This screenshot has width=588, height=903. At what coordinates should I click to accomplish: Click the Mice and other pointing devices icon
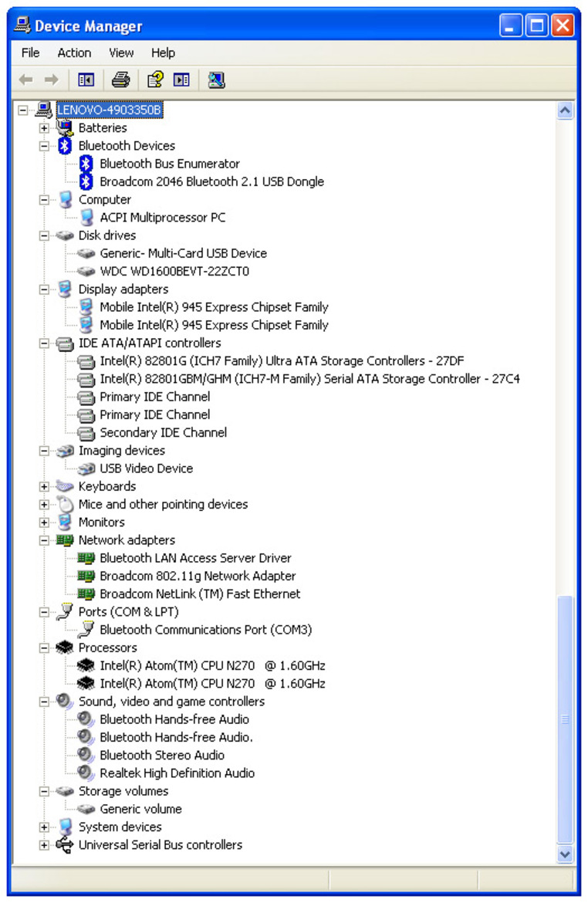(x=65, y=505)
